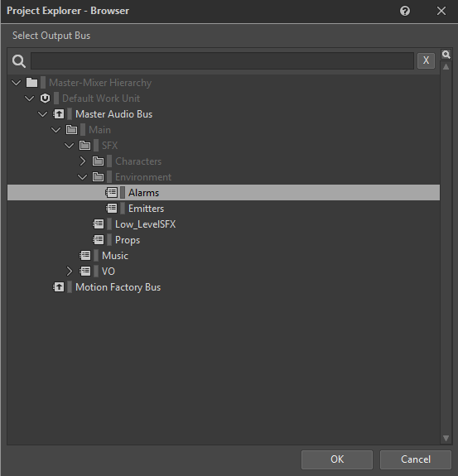458x476 pixels.
Task: Click the Master Audio Bus icon
Action: click(59, 114)
